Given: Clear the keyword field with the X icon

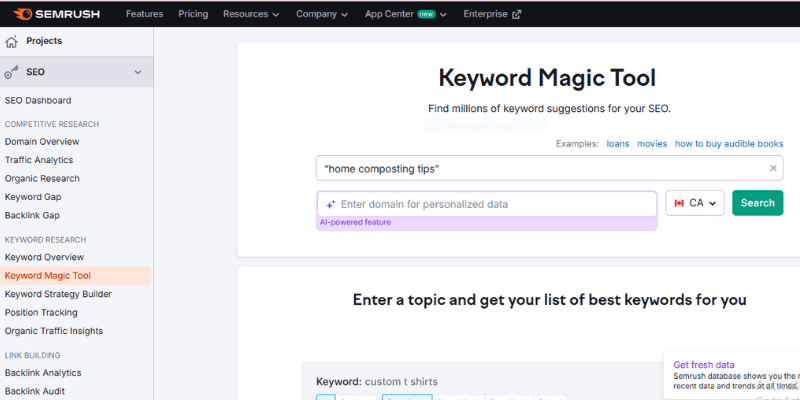Looking at the screenshot, I should point(773,168).
